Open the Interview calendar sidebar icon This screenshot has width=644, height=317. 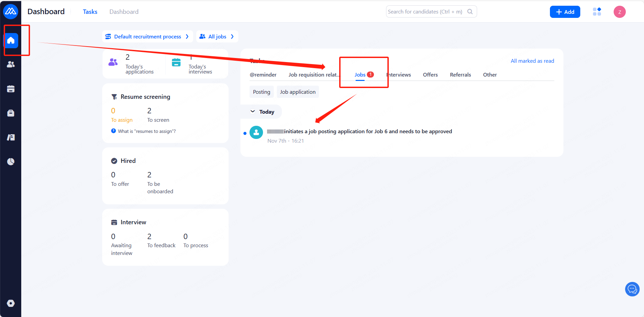[11, 89]
